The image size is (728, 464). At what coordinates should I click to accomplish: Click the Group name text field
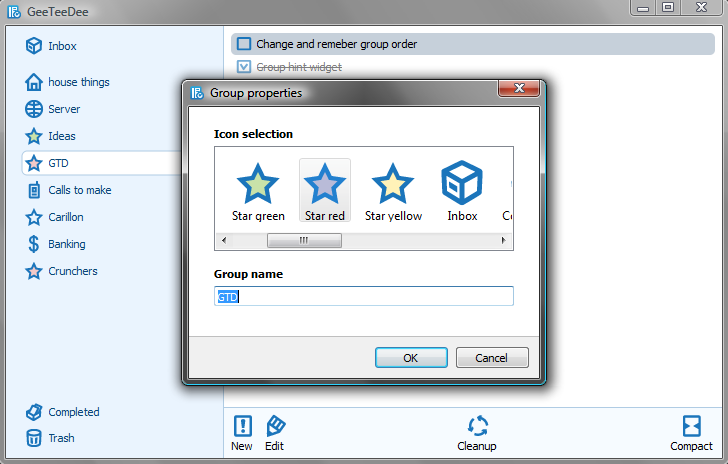364,296
